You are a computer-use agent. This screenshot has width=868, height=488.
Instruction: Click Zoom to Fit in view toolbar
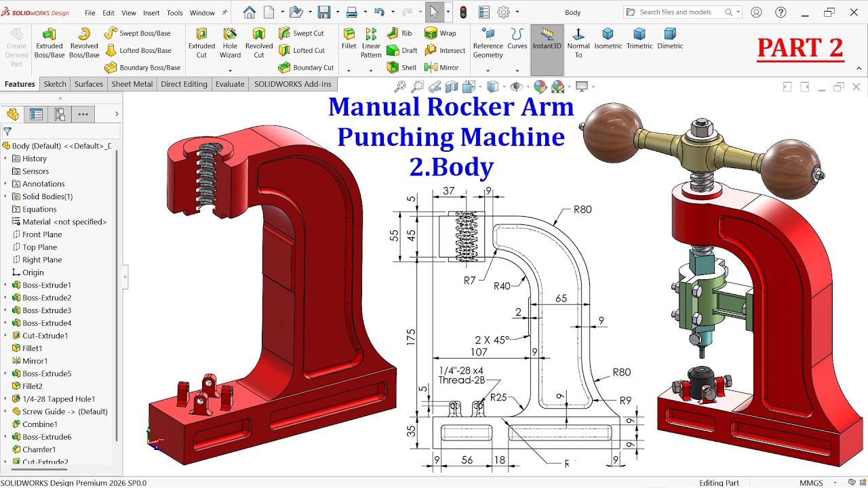(x=400, y=86)
